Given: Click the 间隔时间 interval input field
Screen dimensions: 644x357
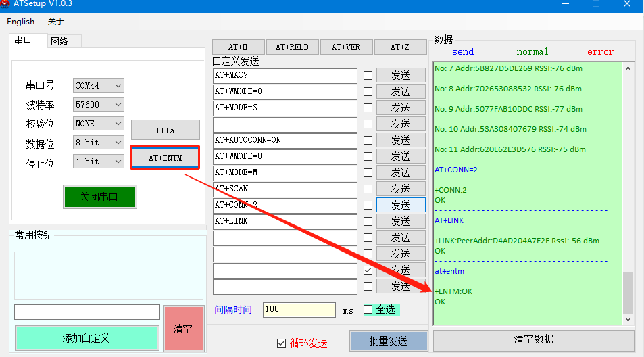Looking at the screenshot, I should point(299,309).
